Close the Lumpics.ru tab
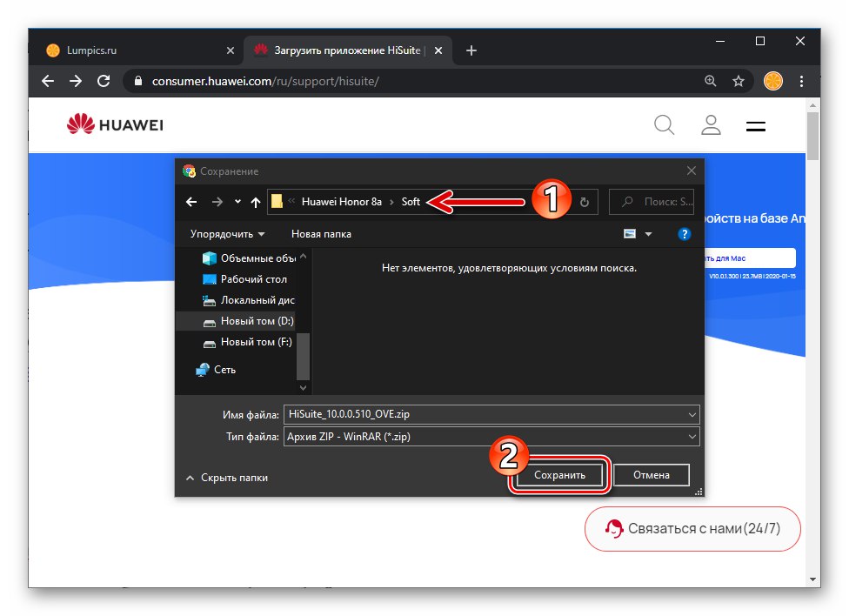The image size is (849, 616). (x=231, y=50)
